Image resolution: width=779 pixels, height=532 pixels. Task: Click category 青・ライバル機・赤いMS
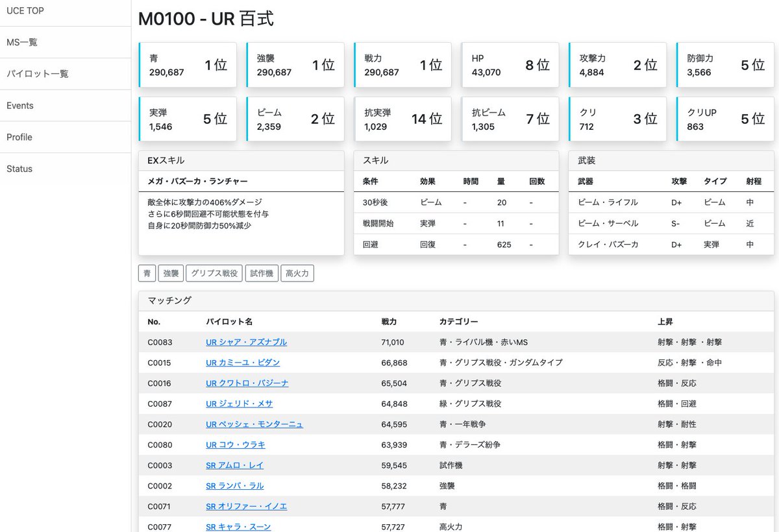tap(484, 342)
